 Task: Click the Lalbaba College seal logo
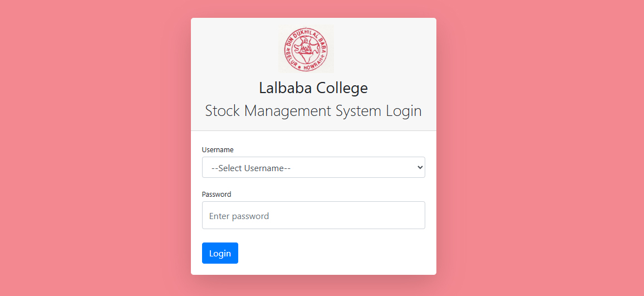pyautogui.click(x=306, y=48)
